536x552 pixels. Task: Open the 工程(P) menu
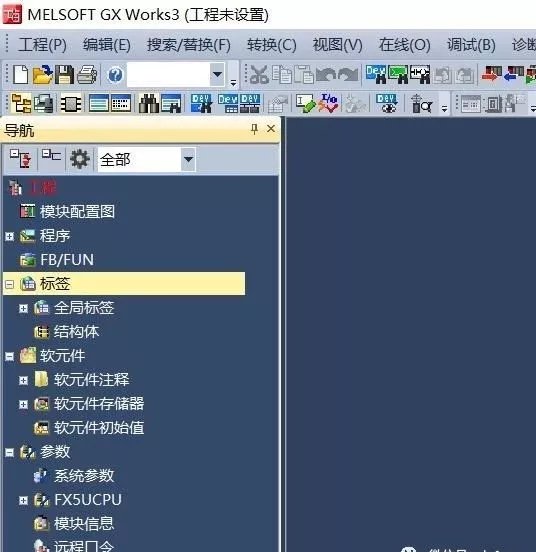pos(42,45)
